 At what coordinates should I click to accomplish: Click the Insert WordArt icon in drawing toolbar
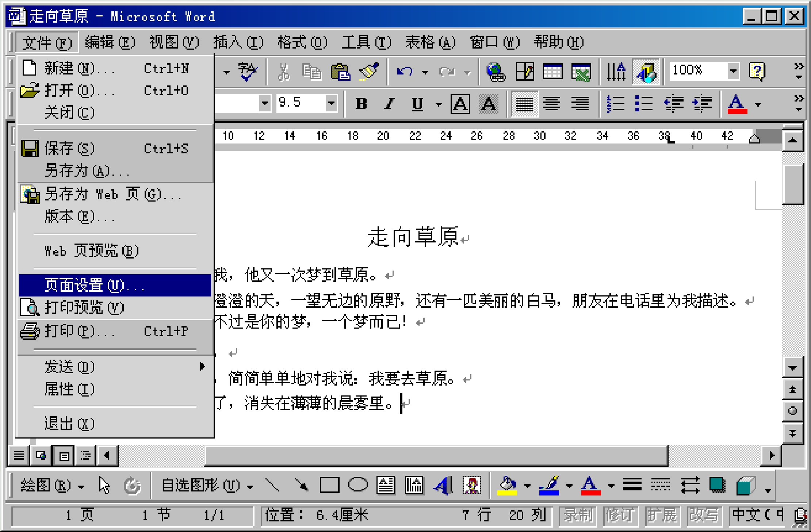443,486
